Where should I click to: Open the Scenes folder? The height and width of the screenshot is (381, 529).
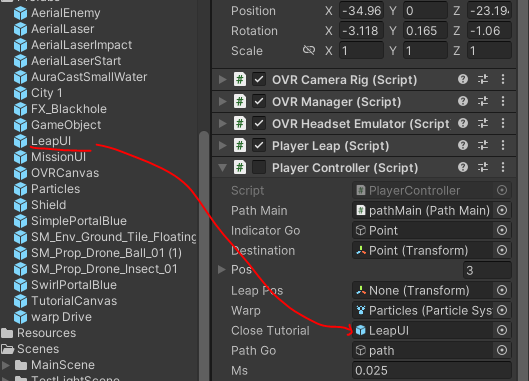(38, 349)
